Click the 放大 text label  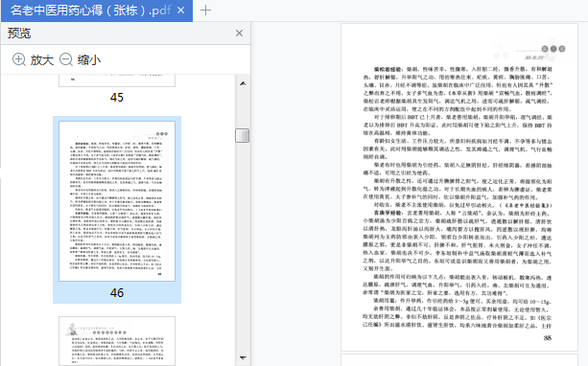coord(42,60)
